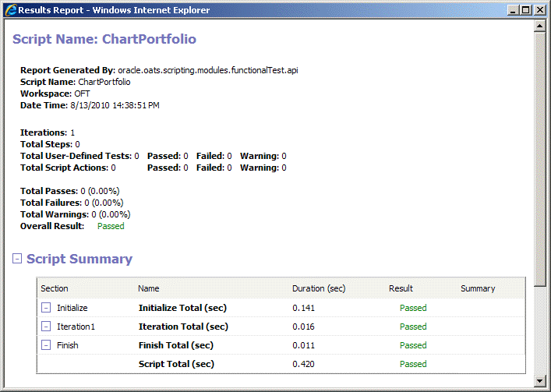
Task: Click the Section column header
Action: 55,288
